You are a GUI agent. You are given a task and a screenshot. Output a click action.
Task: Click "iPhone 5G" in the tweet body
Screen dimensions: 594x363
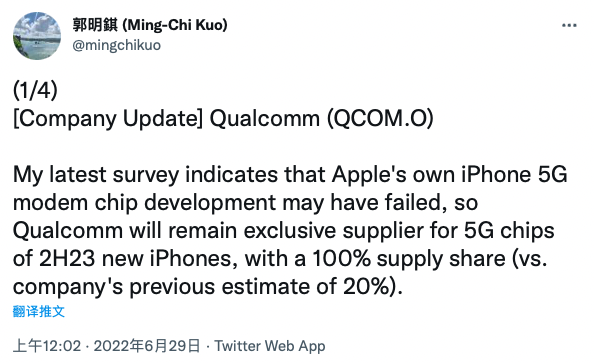click(514, 175)
